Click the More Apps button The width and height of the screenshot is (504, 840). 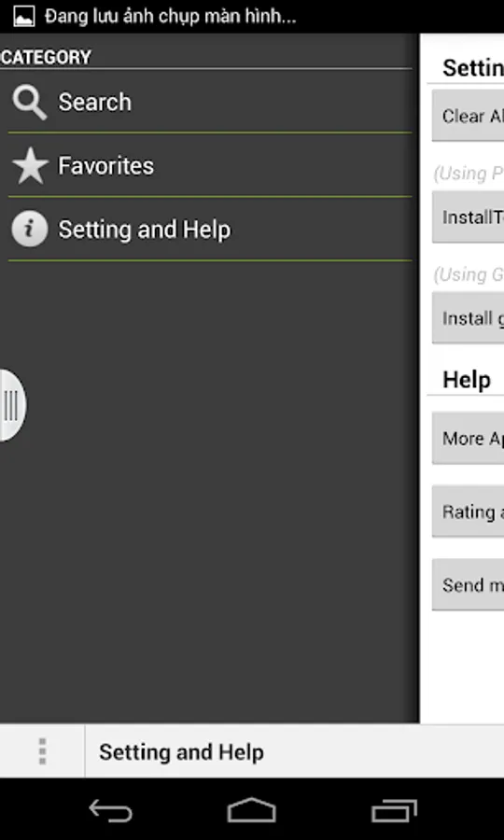(x=468, y=439)
